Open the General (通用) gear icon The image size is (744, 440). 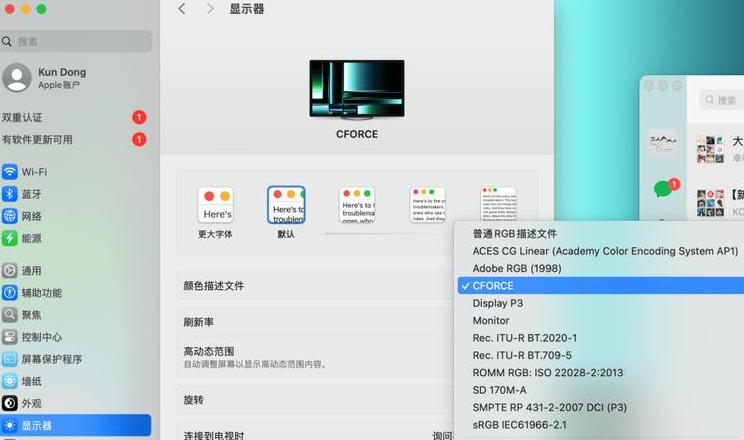10,271
